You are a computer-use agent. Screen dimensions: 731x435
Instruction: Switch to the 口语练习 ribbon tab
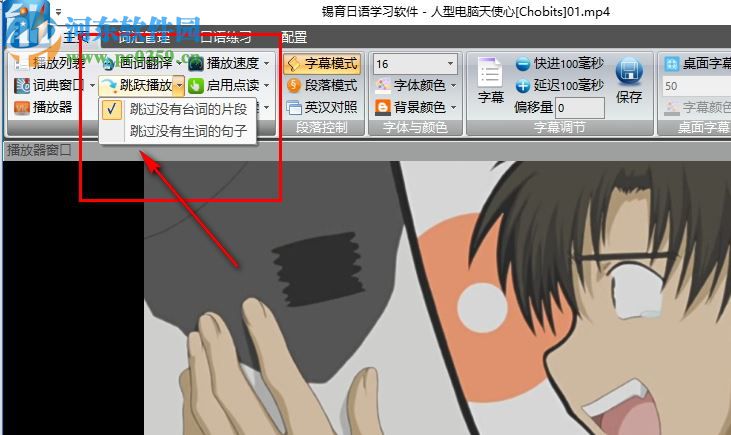click(226, 37)
